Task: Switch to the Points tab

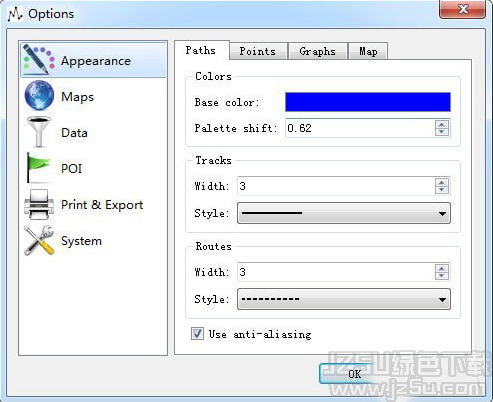Action: (x=258, y=51)
